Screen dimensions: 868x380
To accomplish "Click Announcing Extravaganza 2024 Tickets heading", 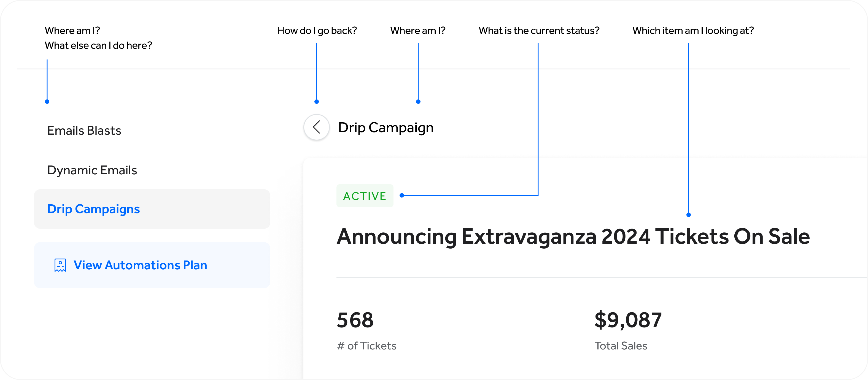I will [573, 237].
